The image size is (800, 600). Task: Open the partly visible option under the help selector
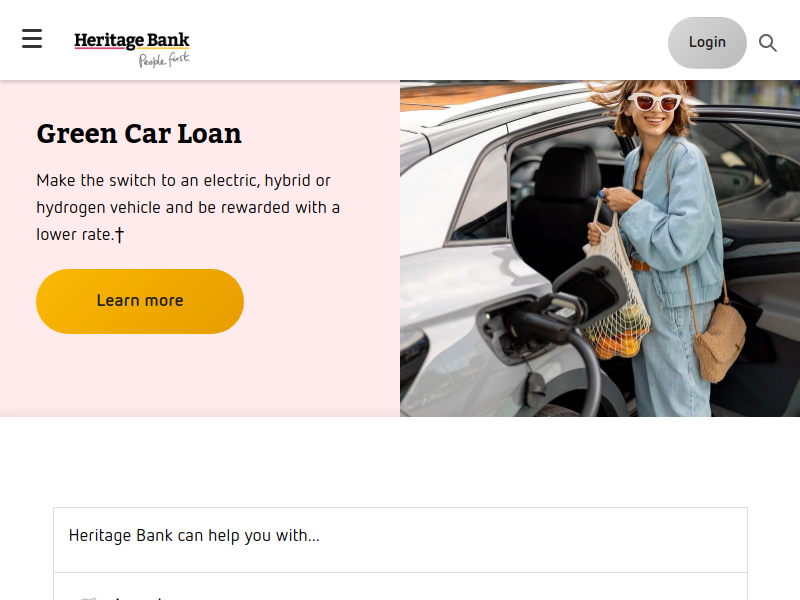coord(401,587)
